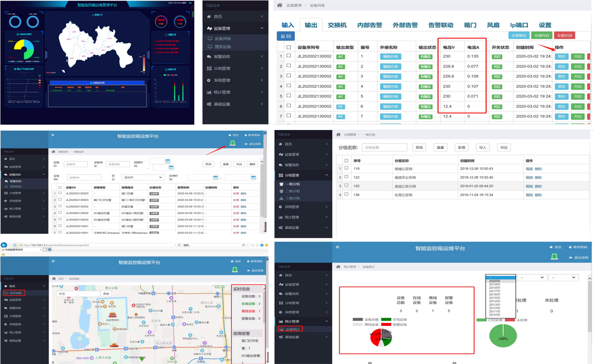Check the select-all checkbox in the group table

[x=347, y=160]
